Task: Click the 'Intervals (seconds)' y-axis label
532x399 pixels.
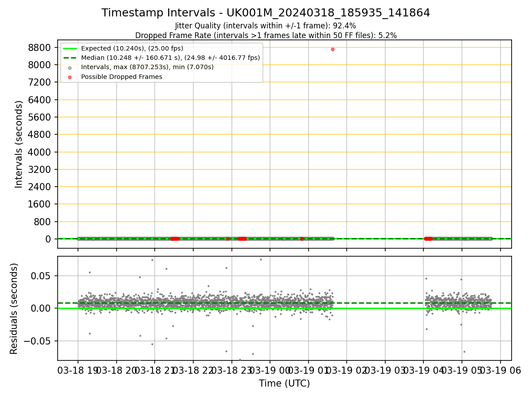Action: click(x=19, y=144)
